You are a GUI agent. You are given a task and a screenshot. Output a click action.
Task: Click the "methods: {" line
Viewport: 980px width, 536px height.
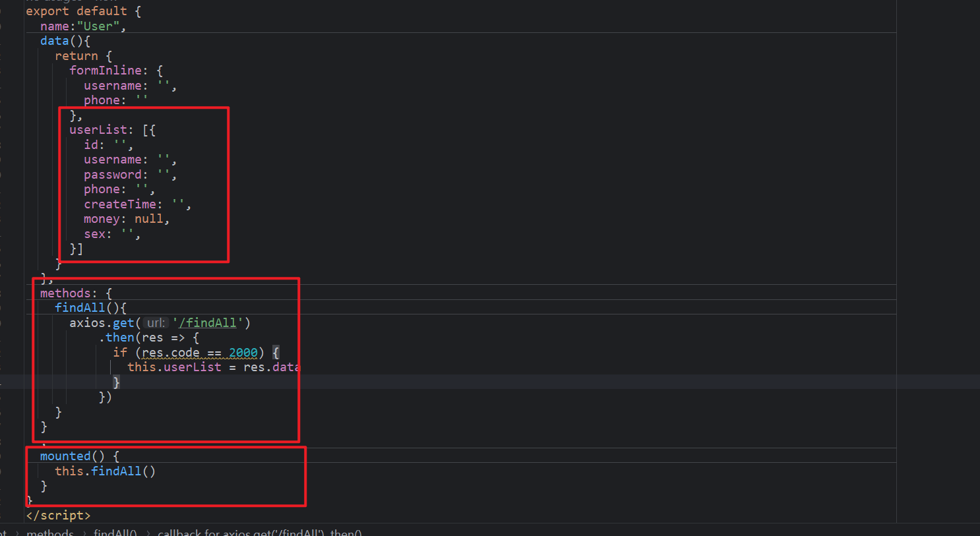76,293
